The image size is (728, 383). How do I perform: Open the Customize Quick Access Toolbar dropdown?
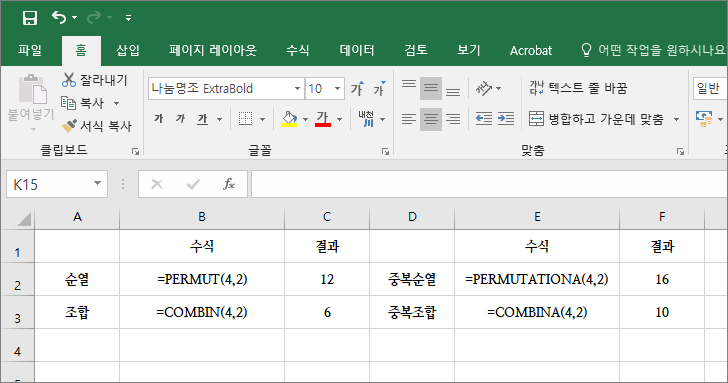128,18
